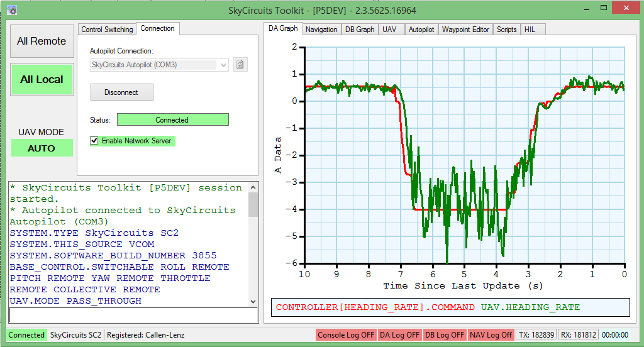
Task: Click the RX: 181812 status entry
Action: [579, 335]
